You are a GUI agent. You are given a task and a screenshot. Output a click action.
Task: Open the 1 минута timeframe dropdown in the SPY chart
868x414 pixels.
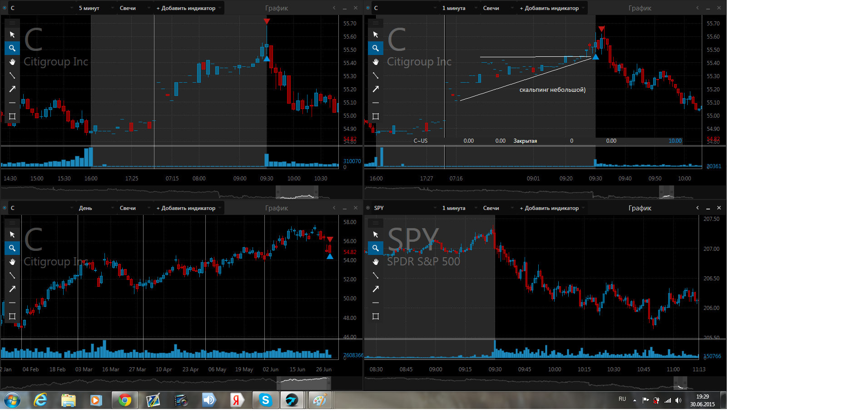point(460,208)
